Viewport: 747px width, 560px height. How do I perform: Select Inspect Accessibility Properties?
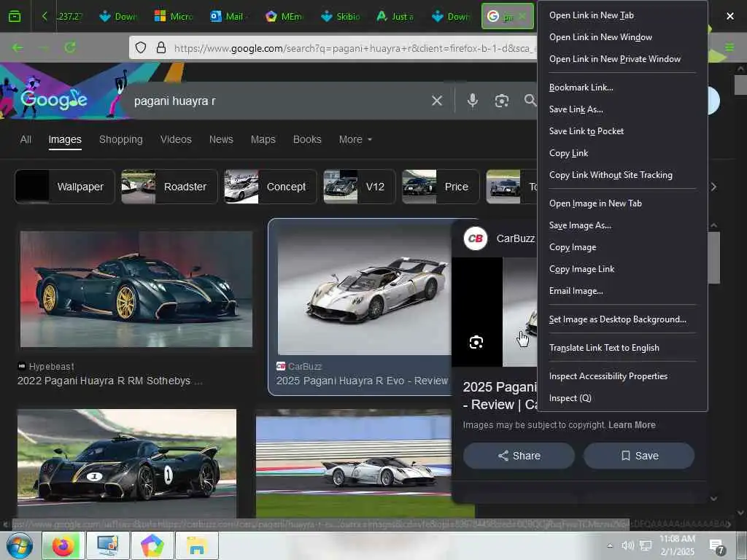point(622,376)
